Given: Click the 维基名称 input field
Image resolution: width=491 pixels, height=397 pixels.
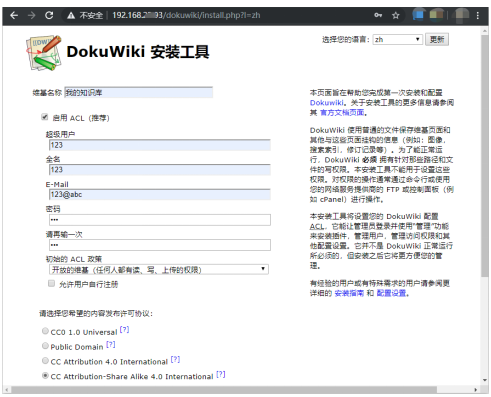Looking at the screenshot, I should [x=138, y=92].
